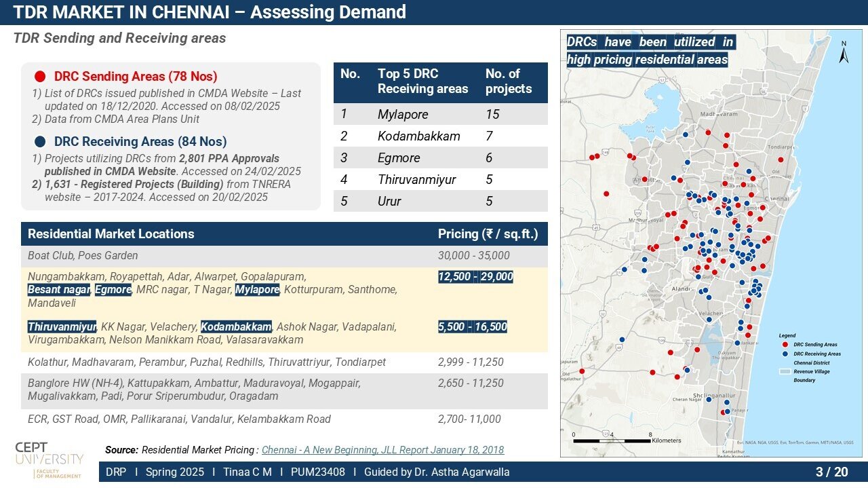Select the Mylapore row in receiving areas table
This screenshot has height=488, width=868.
pyautogui.click(x=440, y=114)
